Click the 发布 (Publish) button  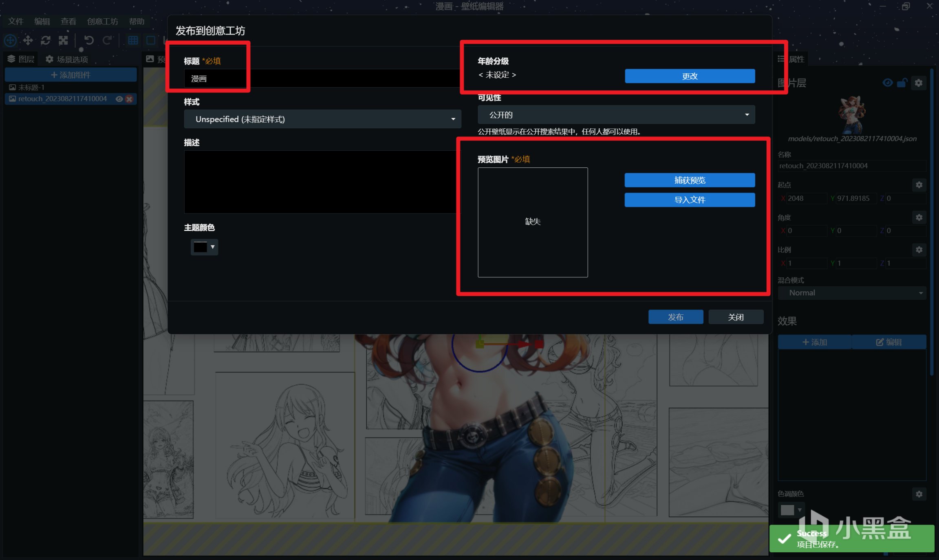pyautogui.click(x=676, y=317)
